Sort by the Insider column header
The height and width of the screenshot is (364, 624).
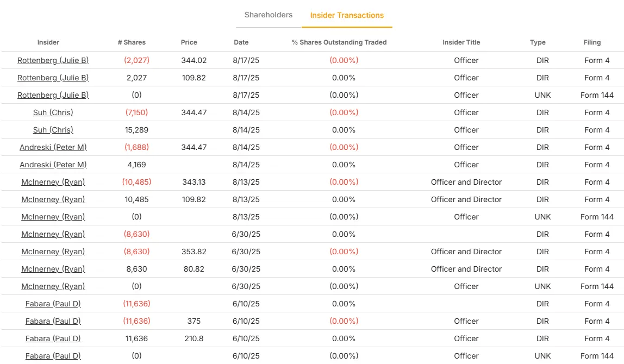coord(48,42)
